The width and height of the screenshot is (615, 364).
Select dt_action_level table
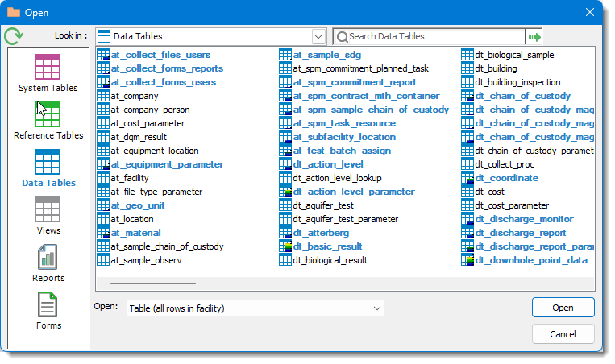(x=328, y=164)
